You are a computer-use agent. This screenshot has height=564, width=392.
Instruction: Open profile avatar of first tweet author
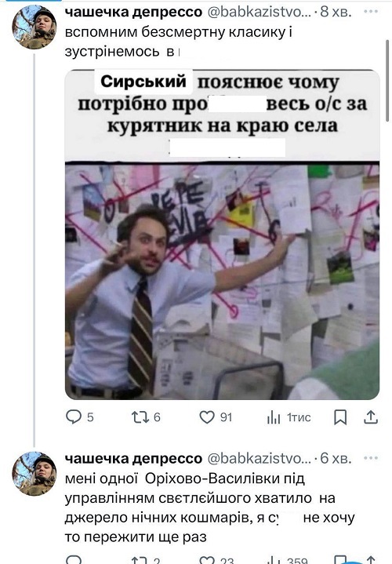tap(34, 27)
